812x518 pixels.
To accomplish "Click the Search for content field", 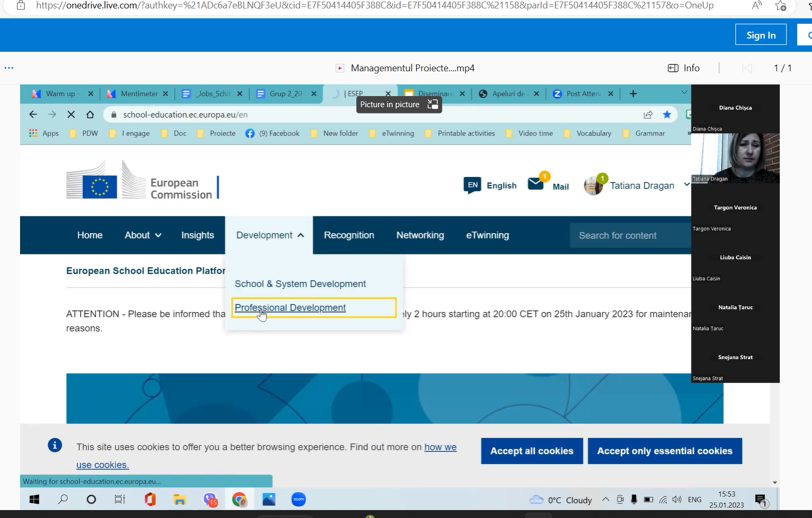I will click(630, 236).
